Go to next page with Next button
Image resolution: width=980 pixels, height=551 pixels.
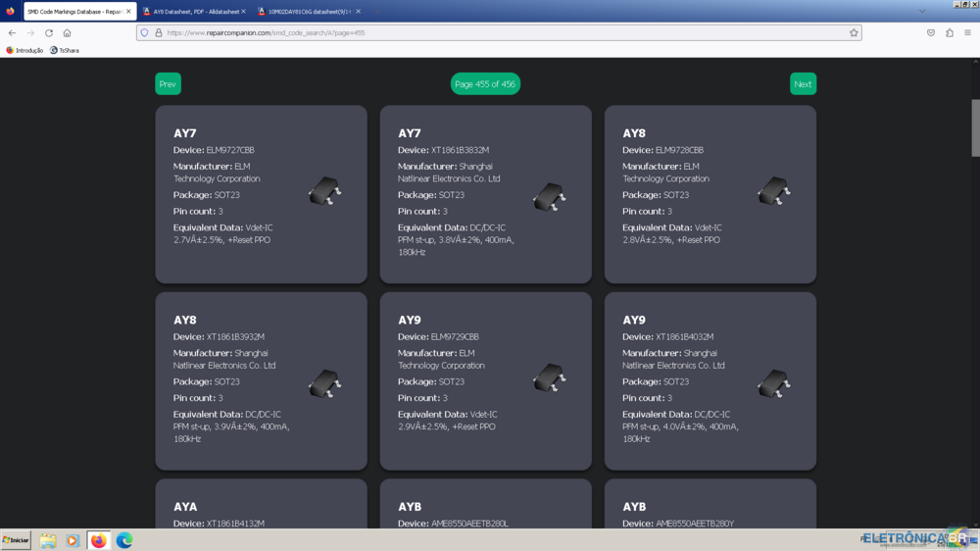pos(804,83)
